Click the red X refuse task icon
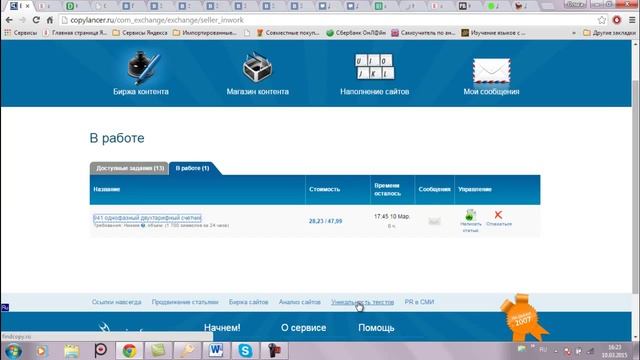This screenshot has width=640, height=360. 498,215
